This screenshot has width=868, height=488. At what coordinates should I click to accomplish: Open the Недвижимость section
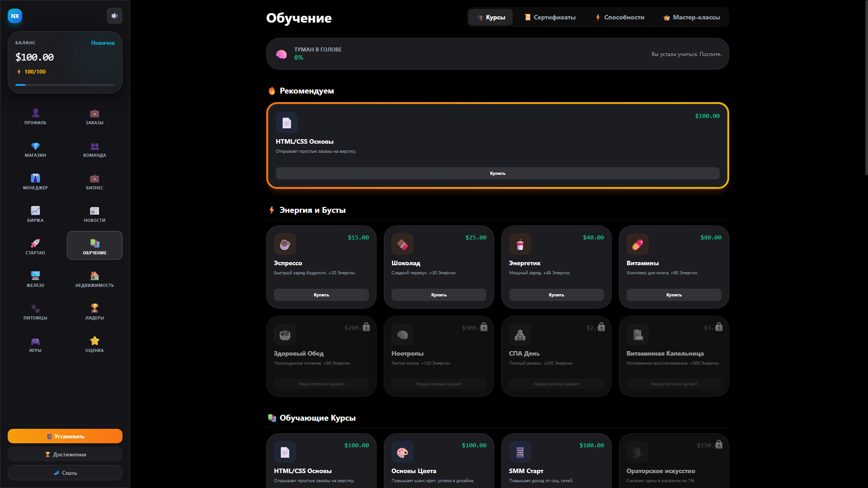pyautogui.click(x=94, y=279)
